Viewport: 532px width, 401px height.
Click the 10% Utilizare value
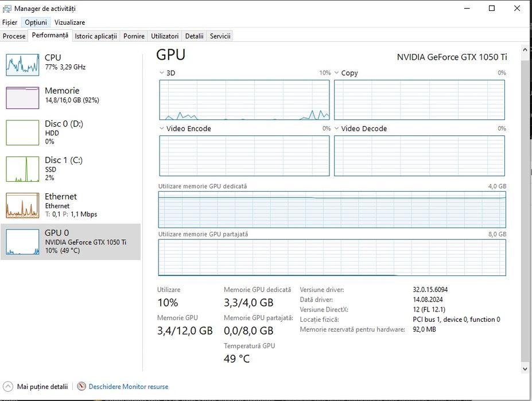[168, 302]
